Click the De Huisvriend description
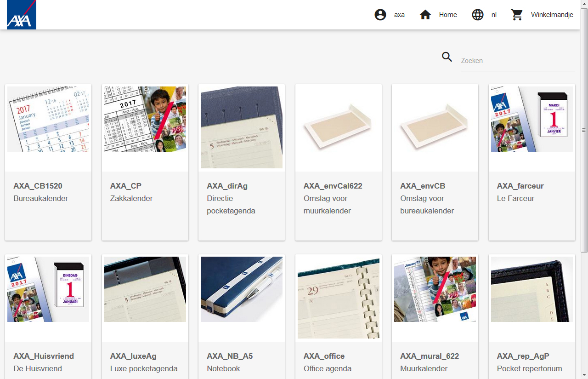The image size is (588, 379). coord(38,369)
